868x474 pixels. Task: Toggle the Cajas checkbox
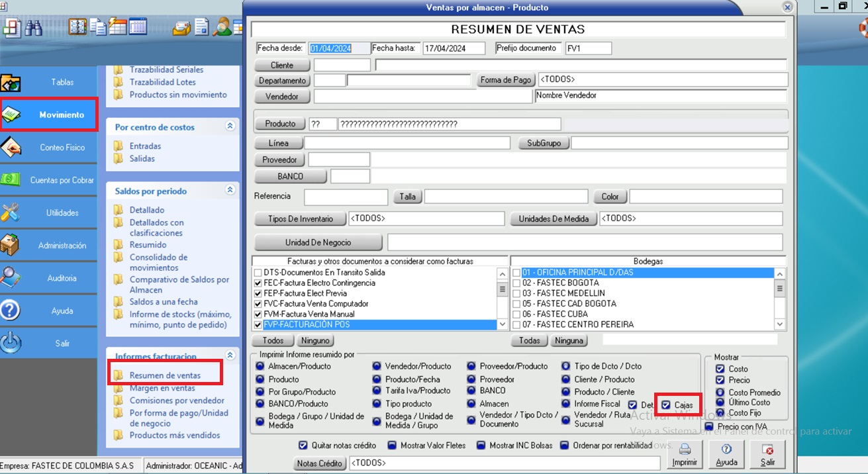(x=667, y=405)
